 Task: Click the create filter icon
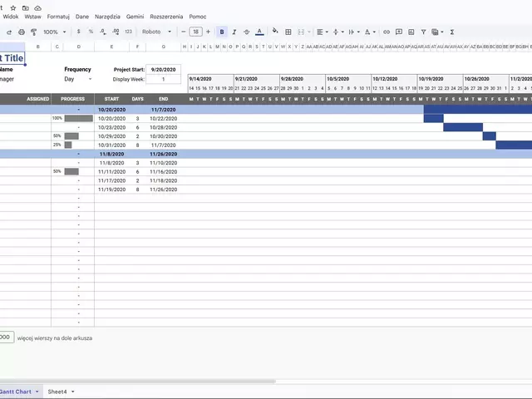pyautogui.click(x=423, y=32)
